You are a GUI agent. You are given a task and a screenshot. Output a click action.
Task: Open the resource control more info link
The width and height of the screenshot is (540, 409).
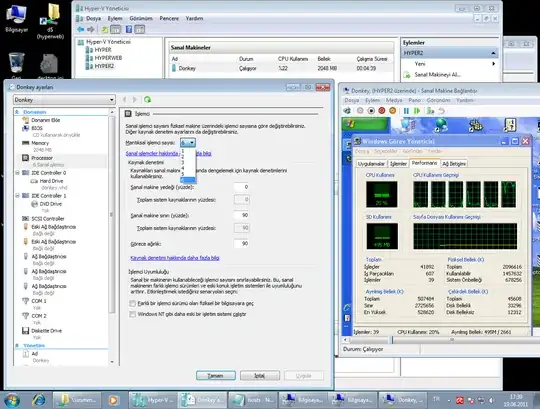[x=175, y=258]
